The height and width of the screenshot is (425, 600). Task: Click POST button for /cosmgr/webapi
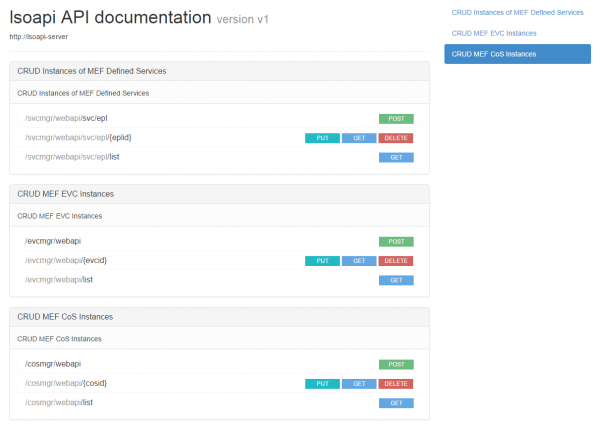pyautogui.click(x=396, y=365)
